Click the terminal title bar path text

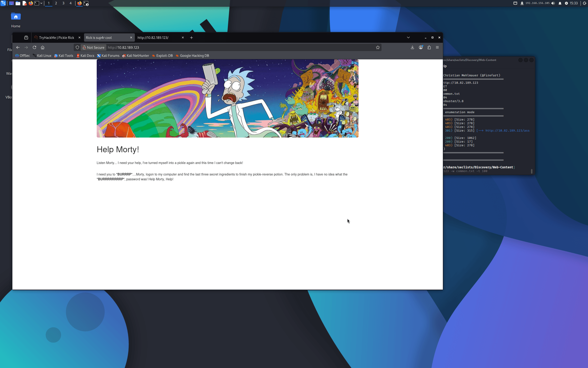click(470, 60)
